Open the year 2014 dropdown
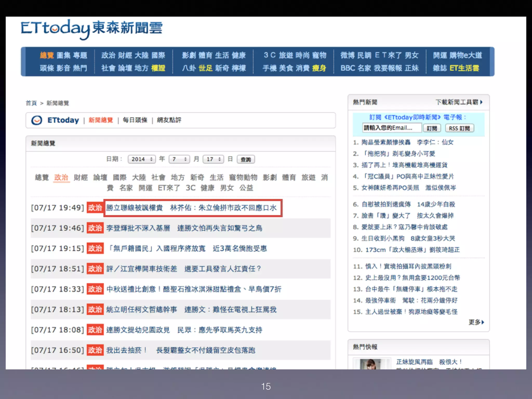This screenshot has width=532, height=399. (142, 159)
